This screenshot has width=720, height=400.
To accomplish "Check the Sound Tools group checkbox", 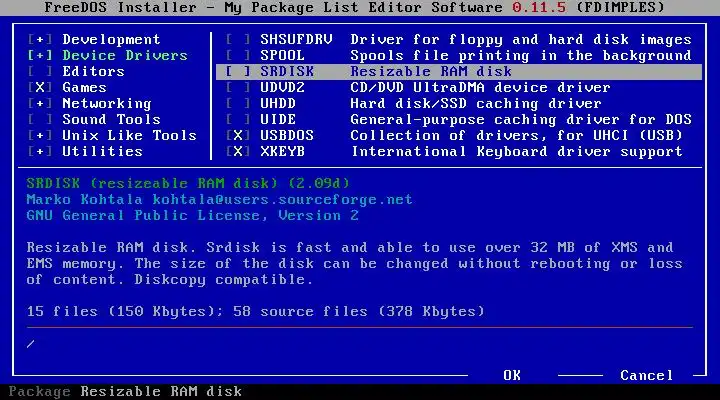I will [40, 119].
